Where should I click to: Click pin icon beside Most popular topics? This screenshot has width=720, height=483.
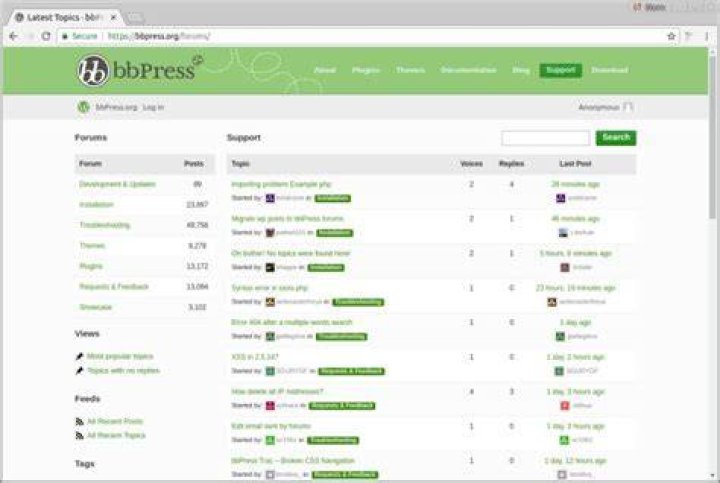(x=79, y=356)
